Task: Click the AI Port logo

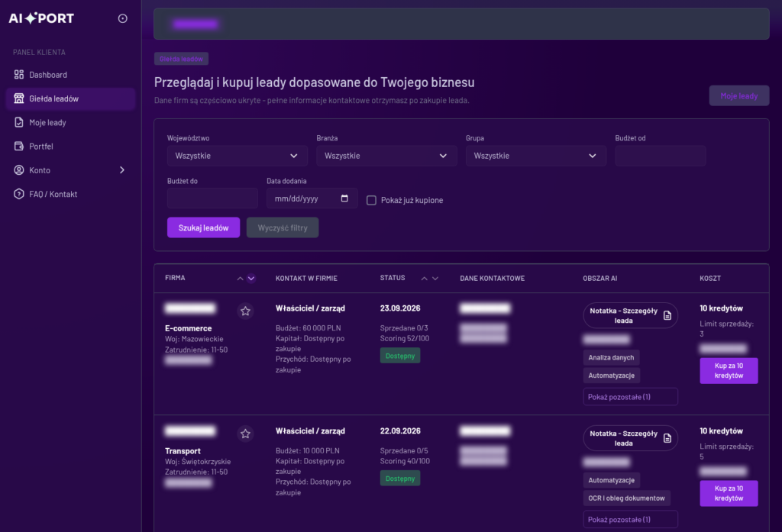Action: tap(41, 18)
